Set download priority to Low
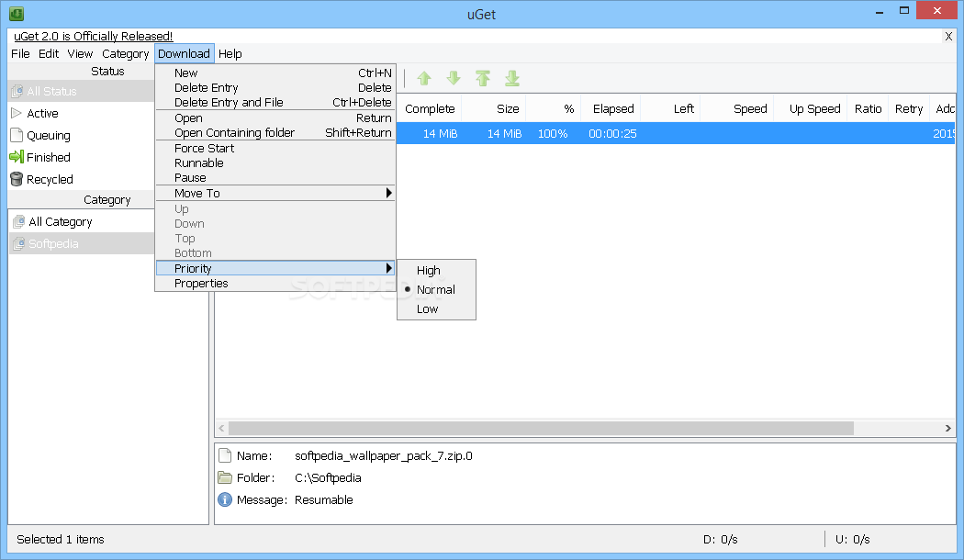Viewport: 964px width, 560px height. point(436,309)
